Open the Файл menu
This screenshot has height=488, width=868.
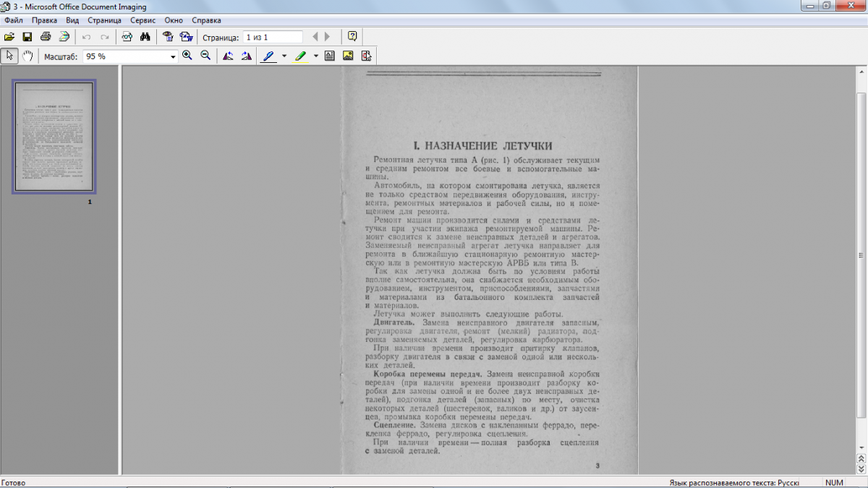pyautogui.click(x=13, y=20)
